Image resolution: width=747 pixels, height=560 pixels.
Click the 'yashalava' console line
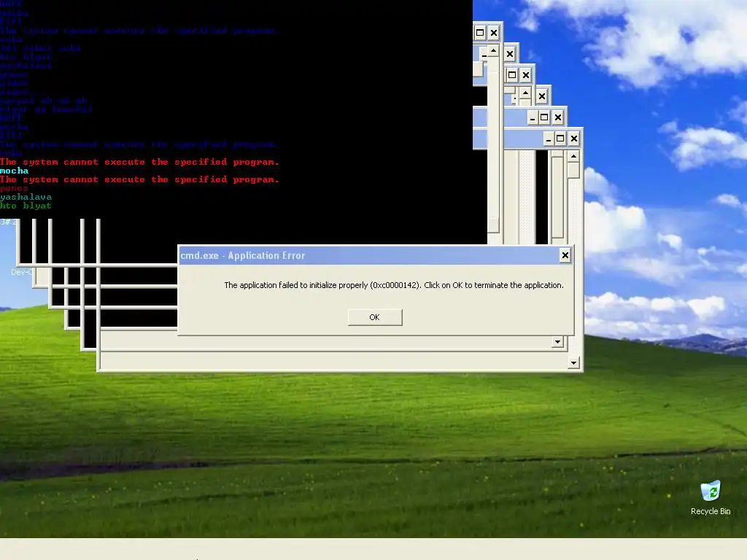(x=26, y=197)
